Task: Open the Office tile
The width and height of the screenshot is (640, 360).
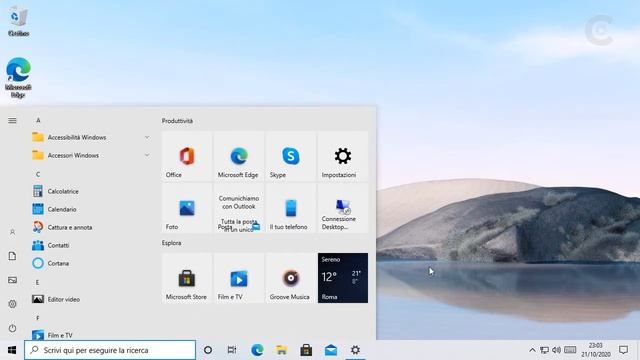Action: click(187, 156)
